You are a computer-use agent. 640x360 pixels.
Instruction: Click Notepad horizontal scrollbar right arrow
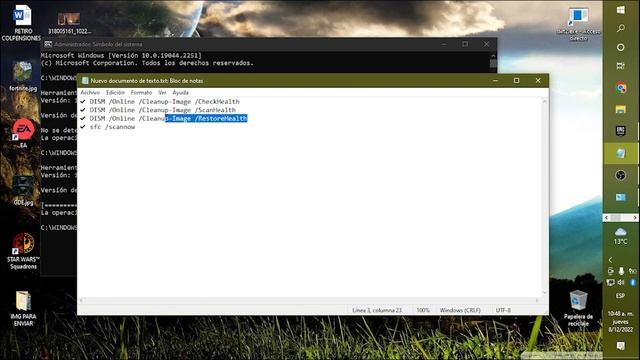pyautogui.click(x=537, y=300)
